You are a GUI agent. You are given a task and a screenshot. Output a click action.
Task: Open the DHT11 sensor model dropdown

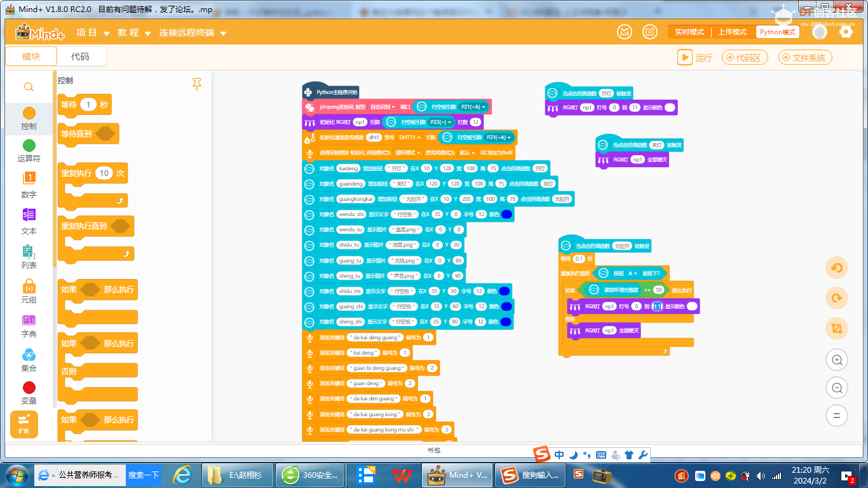pyautogui.click(x=410, y=137)
